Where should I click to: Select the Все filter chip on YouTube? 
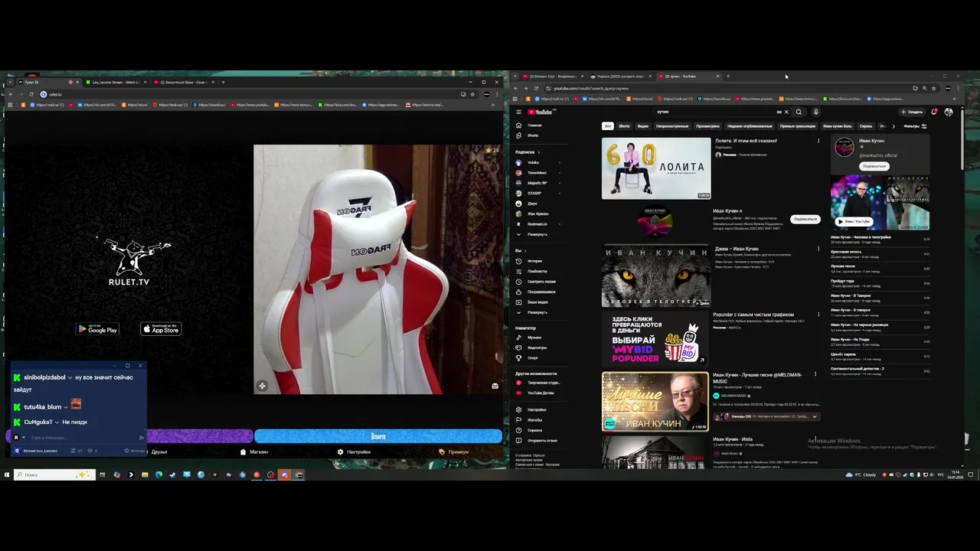pos(608,126)
